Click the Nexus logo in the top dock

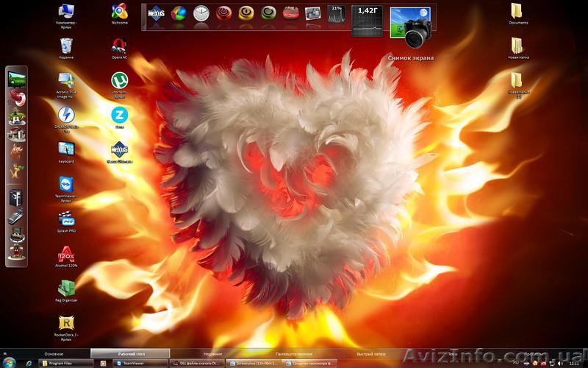156,13
